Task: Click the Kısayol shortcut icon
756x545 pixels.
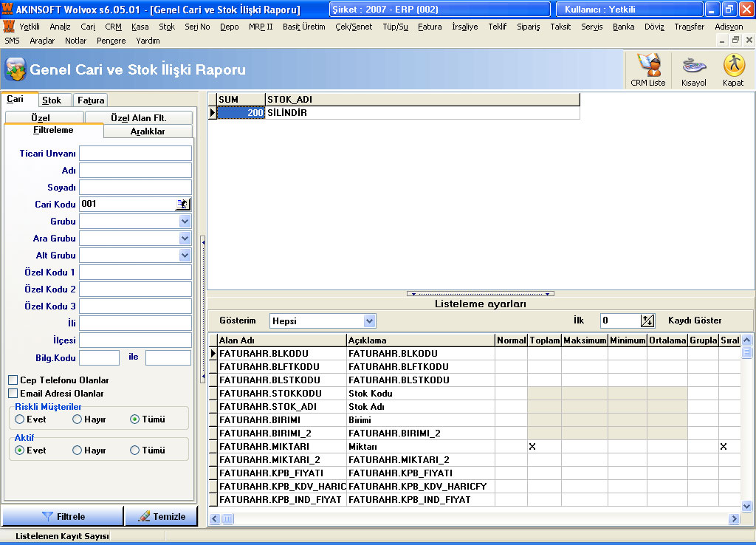Action: point(693,70)
